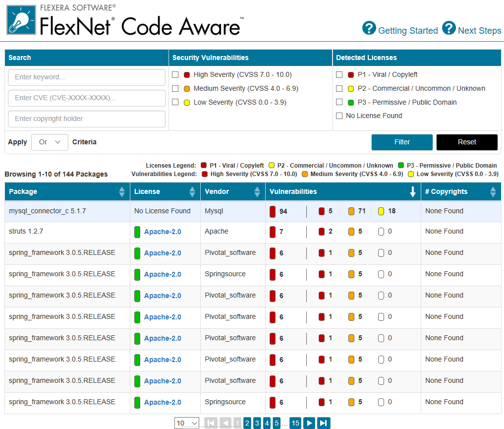Open the Apache-2.0 license link for struts
The height and width of the screenshot is (429, 504).
(163, 232)
